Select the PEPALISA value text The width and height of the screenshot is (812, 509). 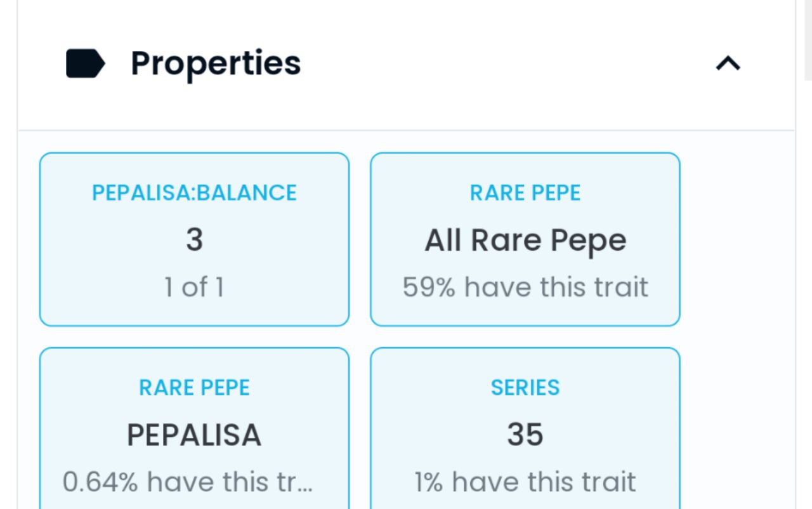(x=194, y=435)
